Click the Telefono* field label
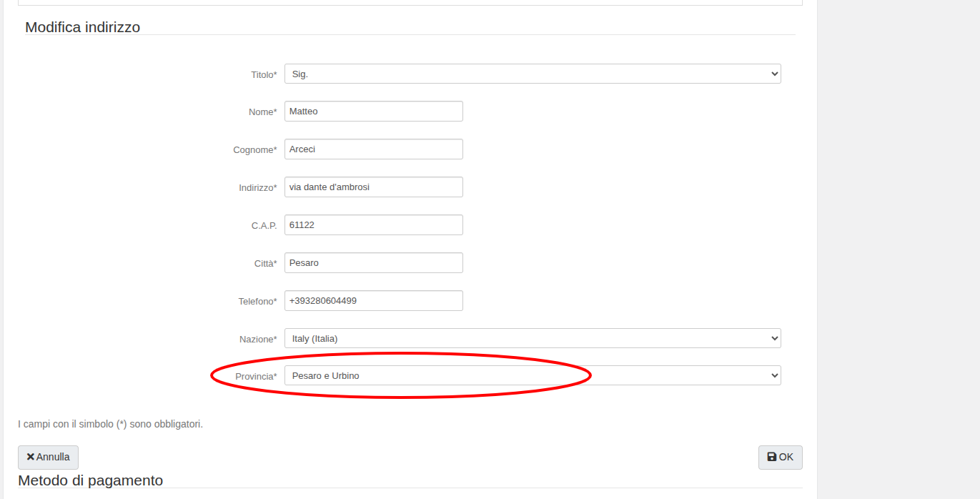The width and height of the screenshot is (980, 499). click(257, 302)
